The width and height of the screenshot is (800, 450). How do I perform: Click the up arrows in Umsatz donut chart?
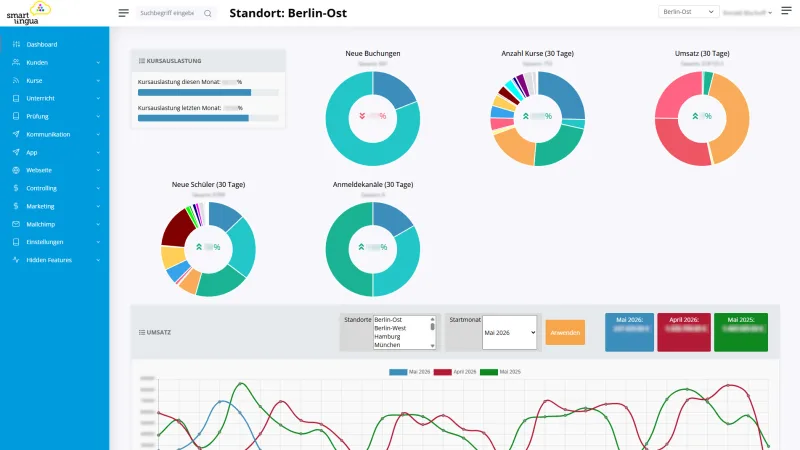[x=695, y=116]
